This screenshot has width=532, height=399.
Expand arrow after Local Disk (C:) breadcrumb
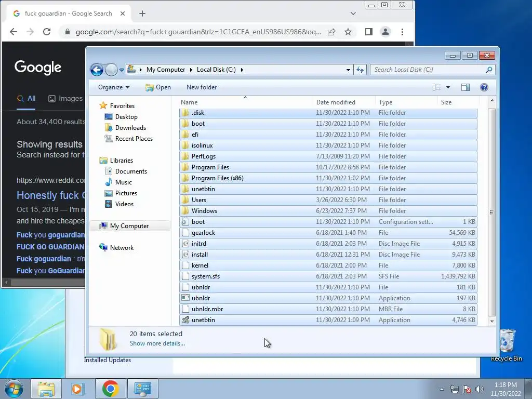point(242,70)
